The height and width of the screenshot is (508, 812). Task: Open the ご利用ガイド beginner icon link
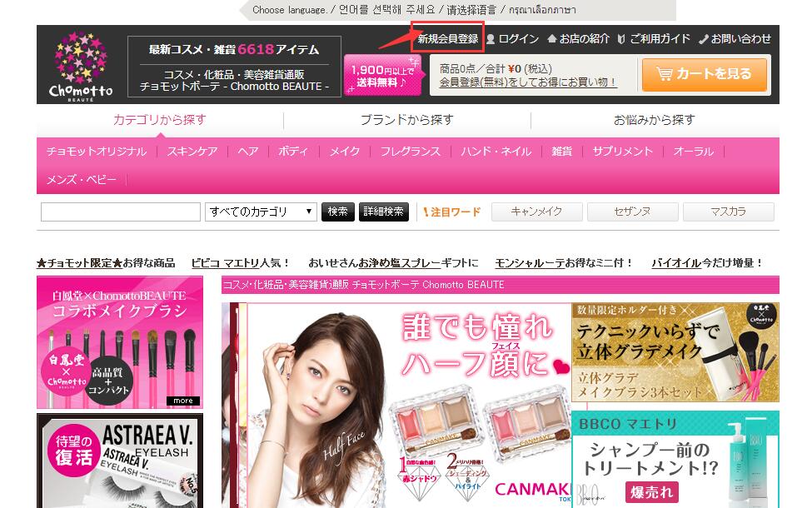click(x=653, y=39)
